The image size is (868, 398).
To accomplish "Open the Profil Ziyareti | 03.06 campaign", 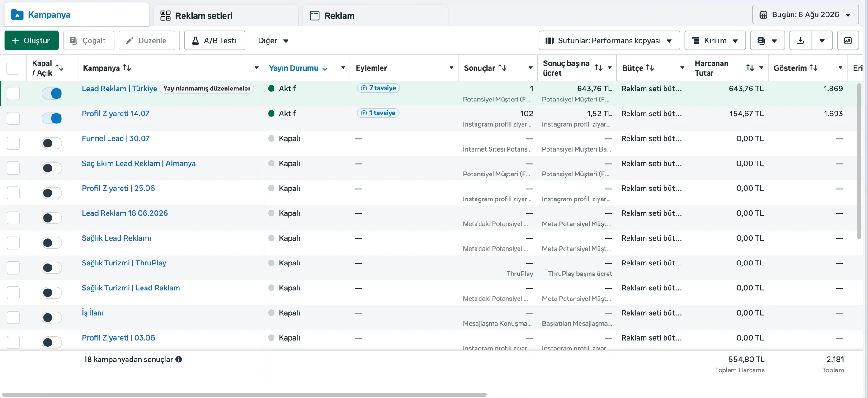I will click(x=118, y=338).
